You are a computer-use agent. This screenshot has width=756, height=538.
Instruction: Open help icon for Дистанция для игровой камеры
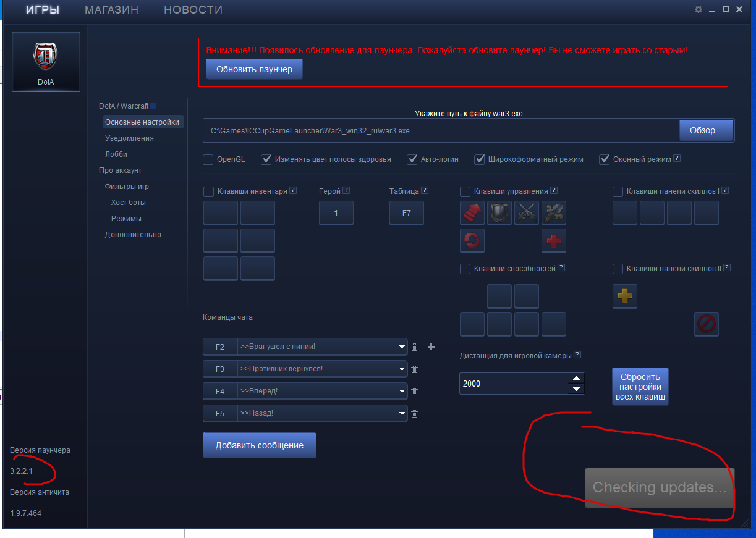[577, 355]
